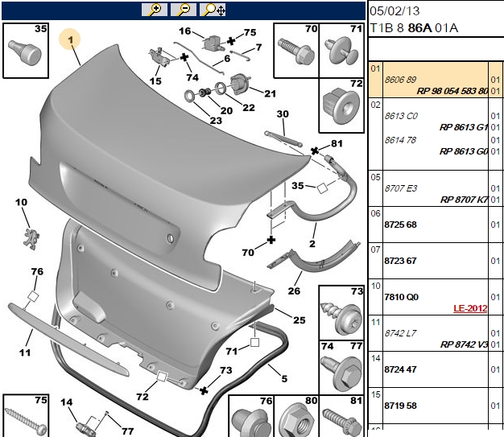Open thumbnail of flange nut 80
504x437 pixels.
point(296,416)
